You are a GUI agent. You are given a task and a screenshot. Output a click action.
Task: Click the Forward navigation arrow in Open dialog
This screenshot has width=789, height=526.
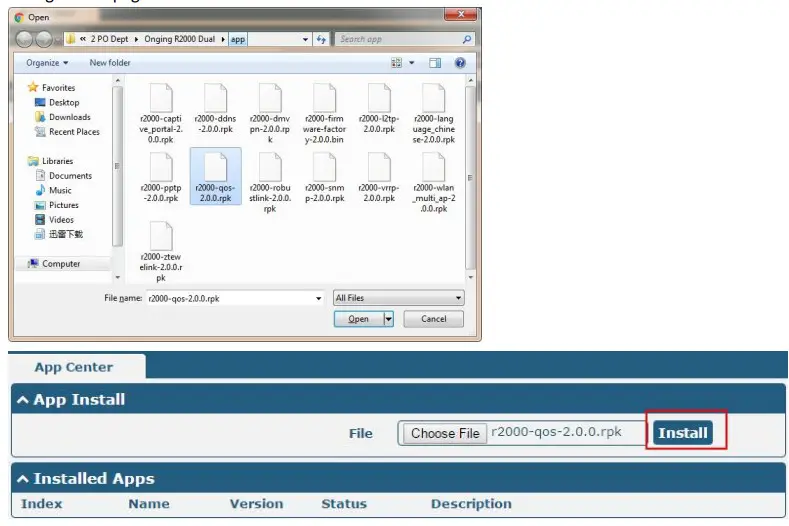click(44, 39)
